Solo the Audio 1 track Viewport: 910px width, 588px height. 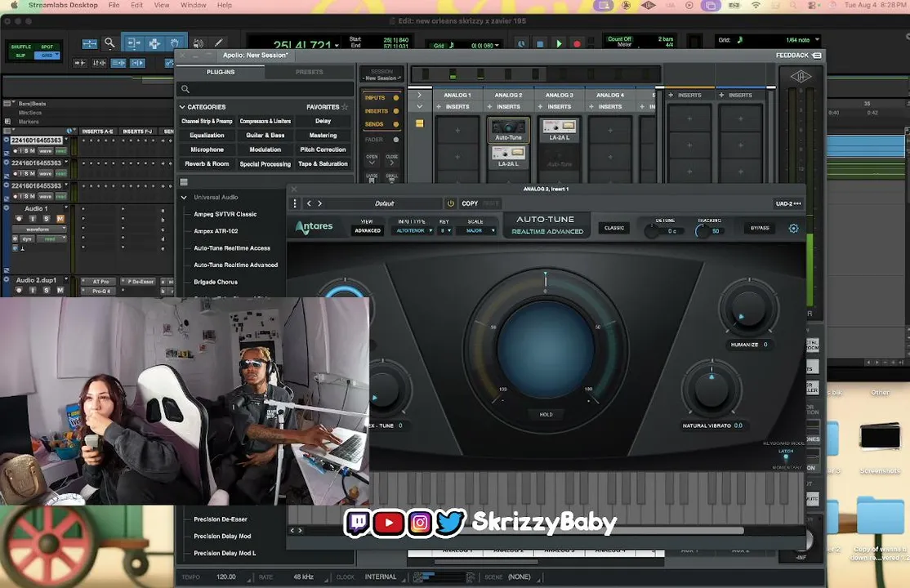[x=47, y=219]
